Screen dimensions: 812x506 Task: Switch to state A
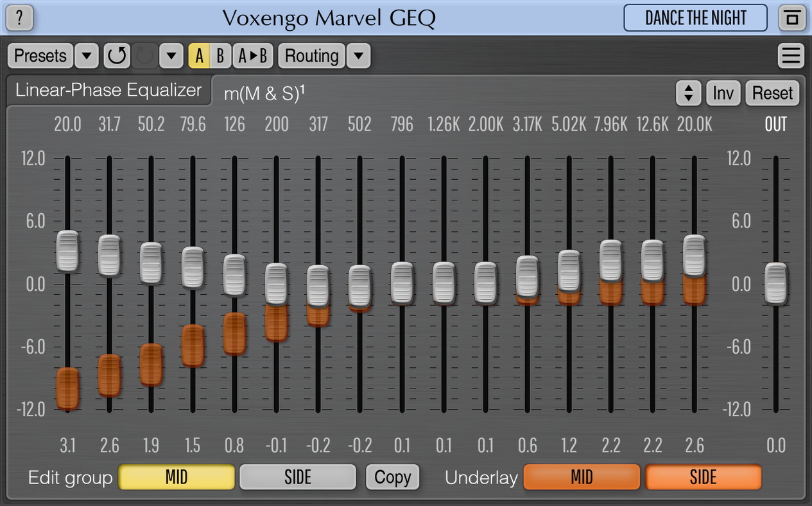coord(199,56)
